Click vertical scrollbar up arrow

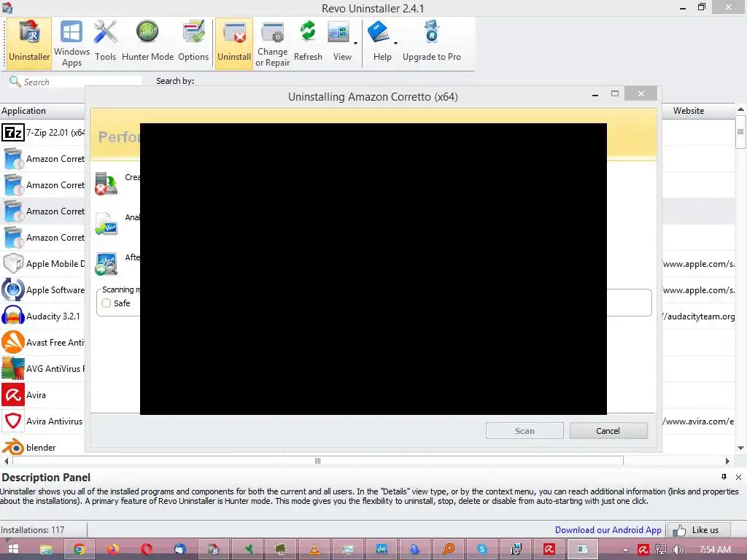741,109
